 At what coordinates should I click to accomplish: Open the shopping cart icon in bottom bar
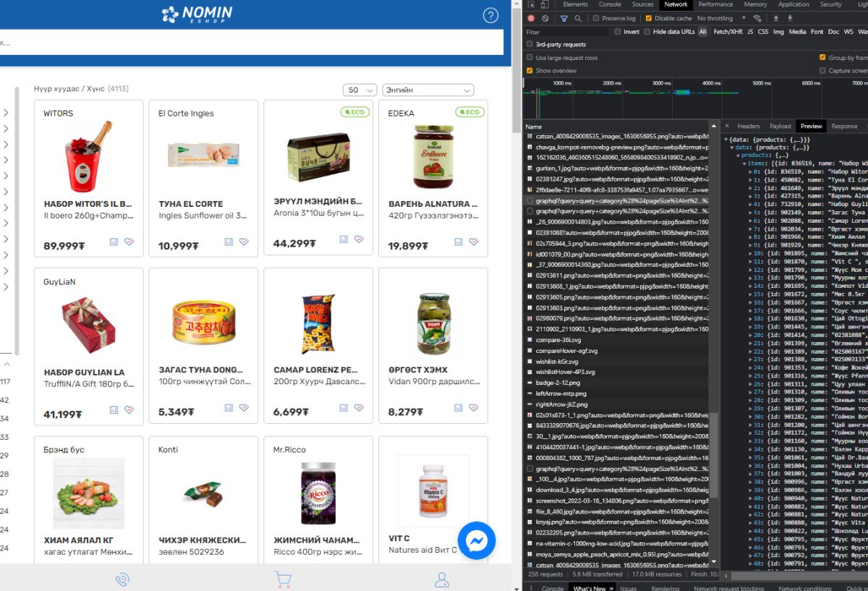tap(282, 579)
